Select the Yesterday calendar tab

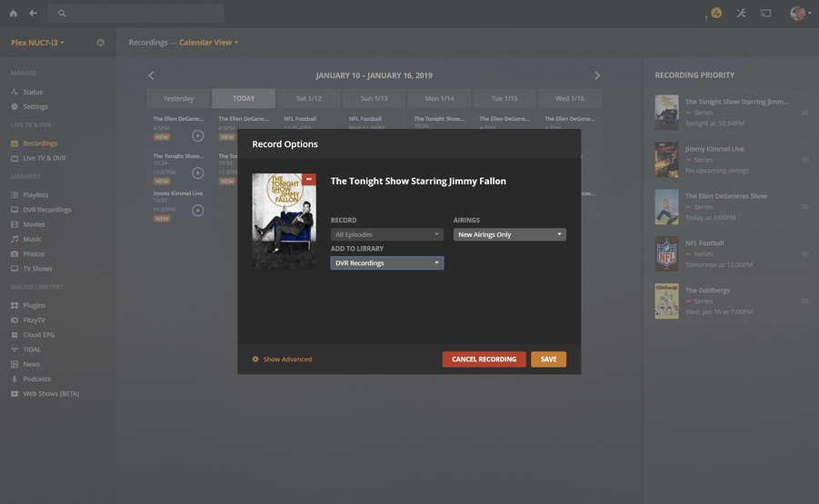tap(179, 98)
